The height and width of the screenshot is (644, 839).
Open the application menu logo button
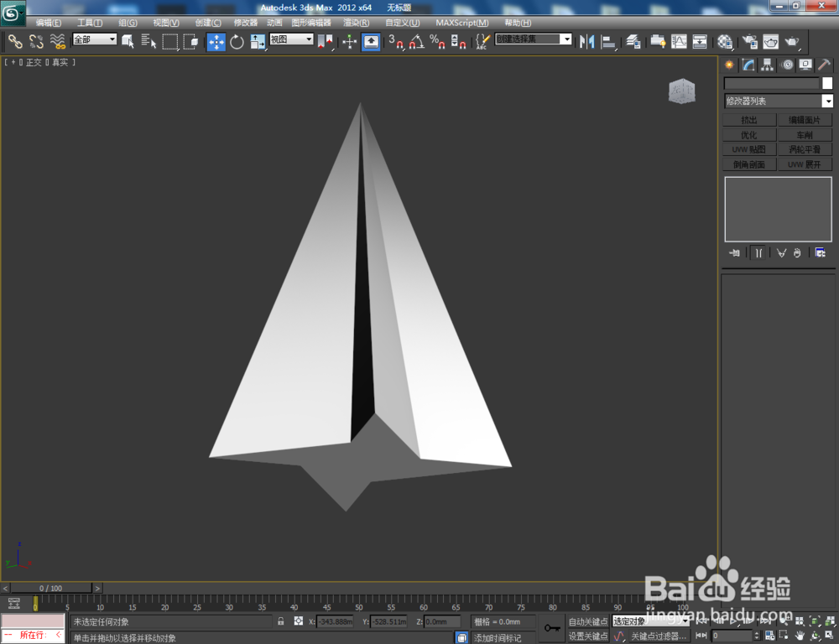coord(13,13)
